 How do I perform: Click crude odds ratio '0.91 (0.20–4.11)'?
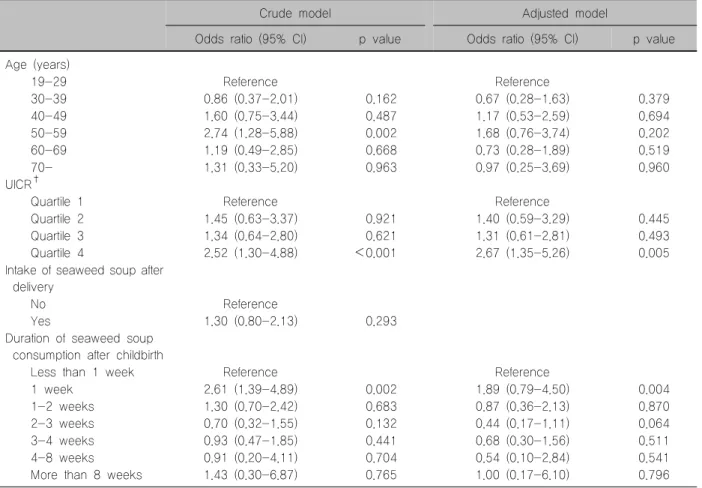coord(251,458)
